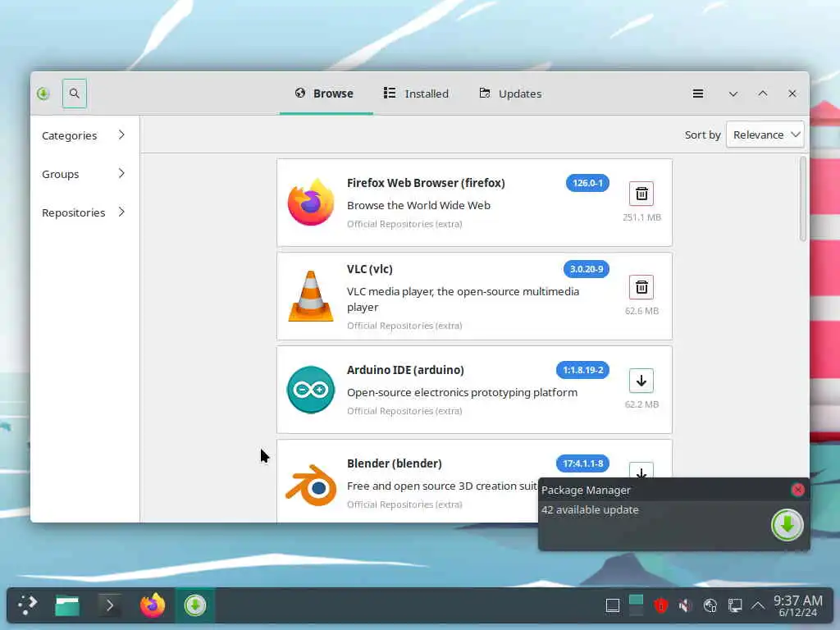Click the 62.6 MB size label
840x630 pixels.
click(x=641, y=311)
